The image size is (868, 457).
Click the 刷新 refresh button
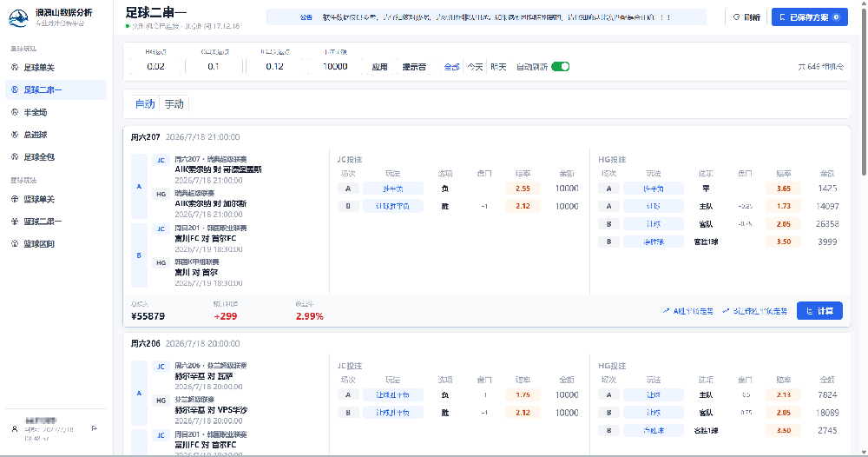746,17
